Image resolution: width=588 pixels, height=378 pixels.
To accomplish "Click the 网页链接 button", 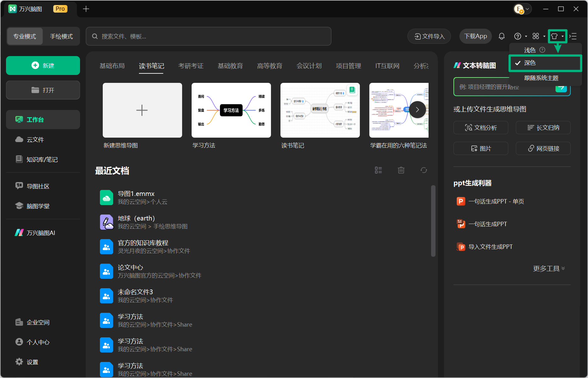I will [x=543, y=148].
